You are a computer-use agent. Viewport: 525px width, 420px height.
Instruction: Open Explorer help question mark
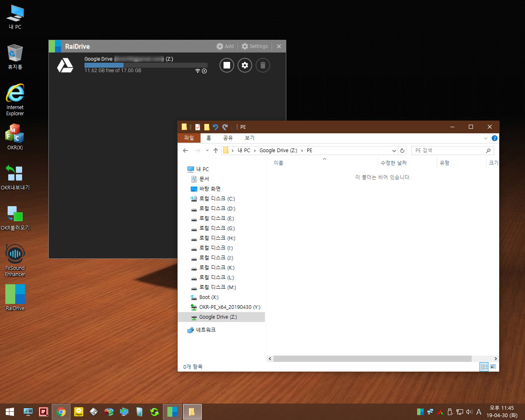pyautogui.click(x=495, y=138)
